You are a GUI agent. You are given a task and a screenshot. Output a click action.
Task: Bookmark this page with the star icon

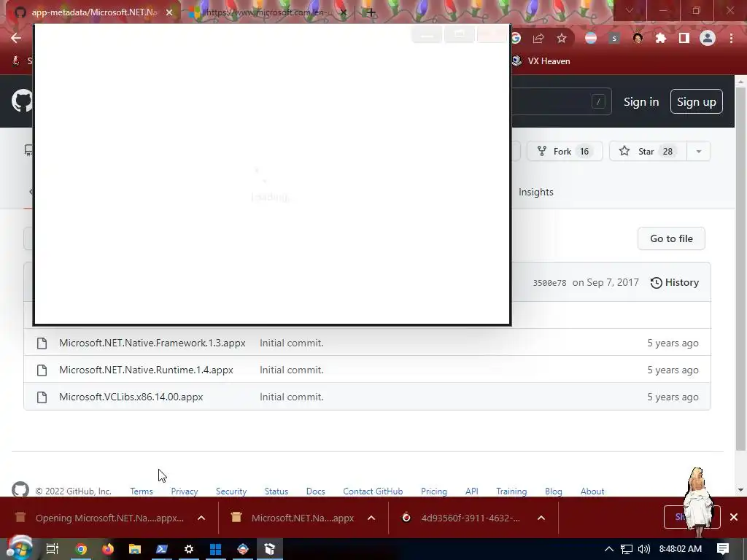click(562, 38)
